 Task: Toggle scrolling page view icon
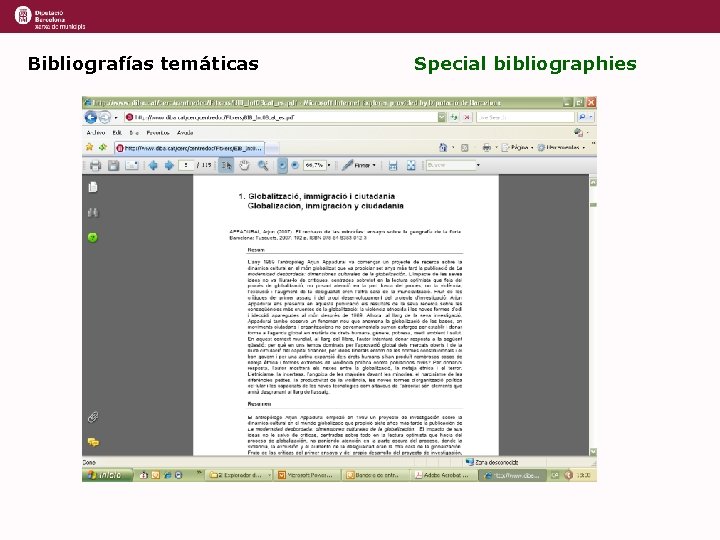[393, 165]
